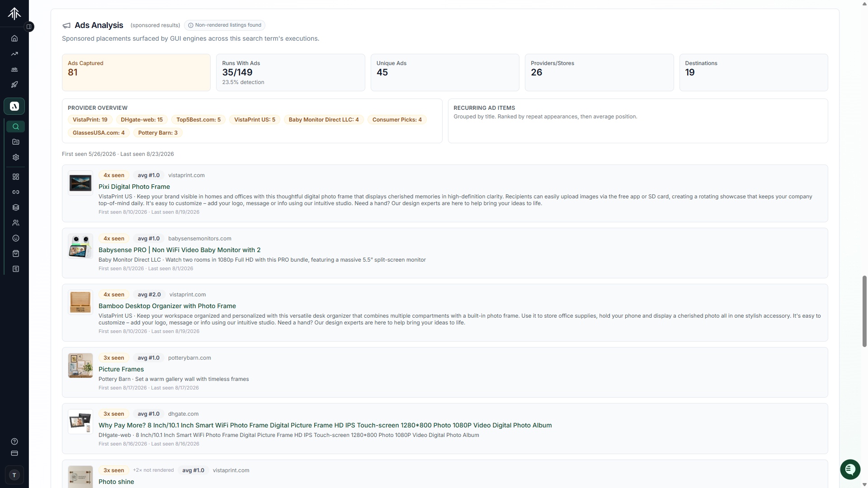Open the smiley face icon

[16, 238]
